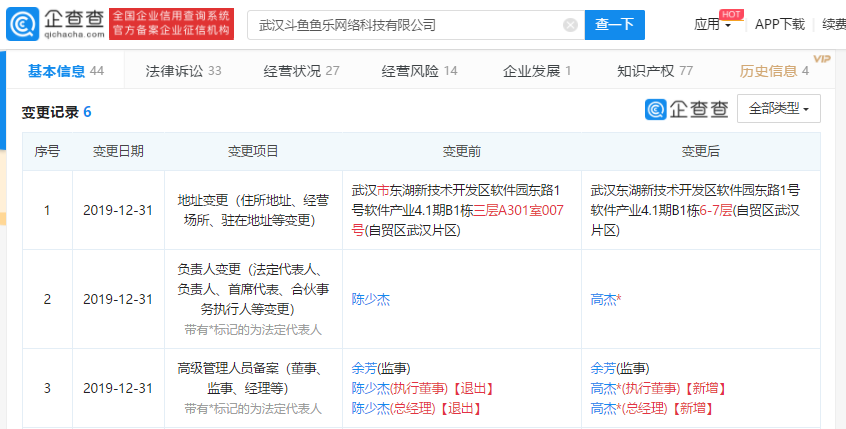Click 余芳 in the 变更前 column

click(365, 368)
